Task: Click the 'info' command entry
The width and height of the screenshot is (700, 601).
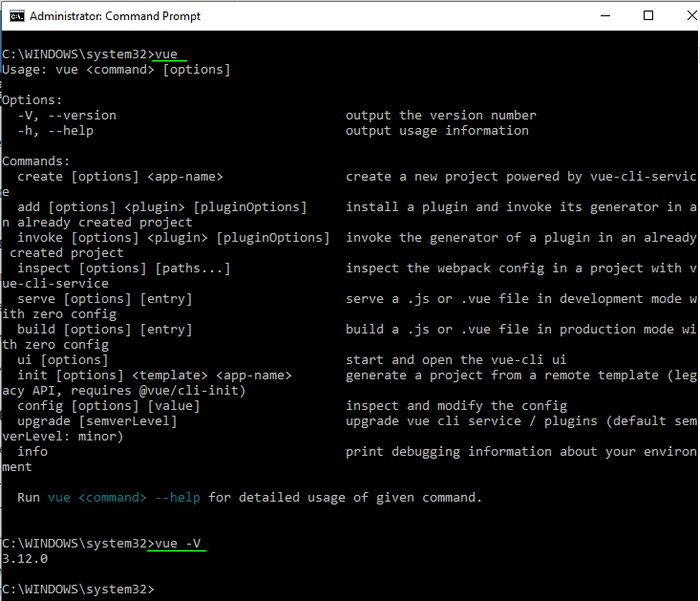Action: click(32, 451)
